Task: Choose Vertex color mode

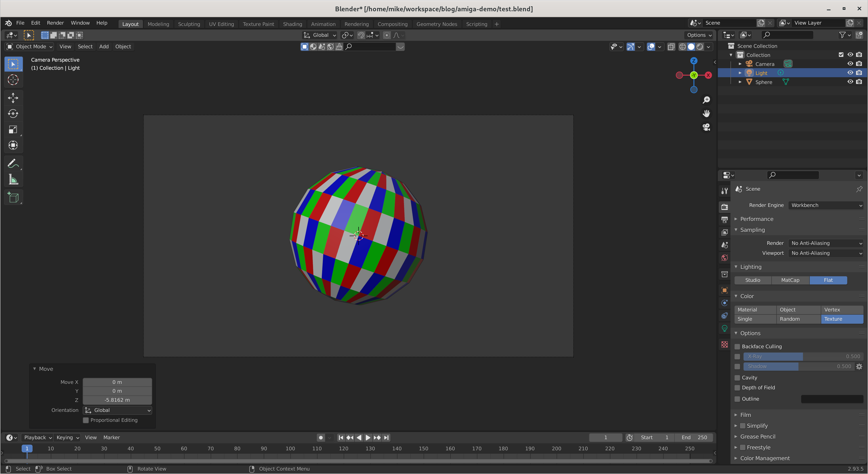Action: pos(841,310)
